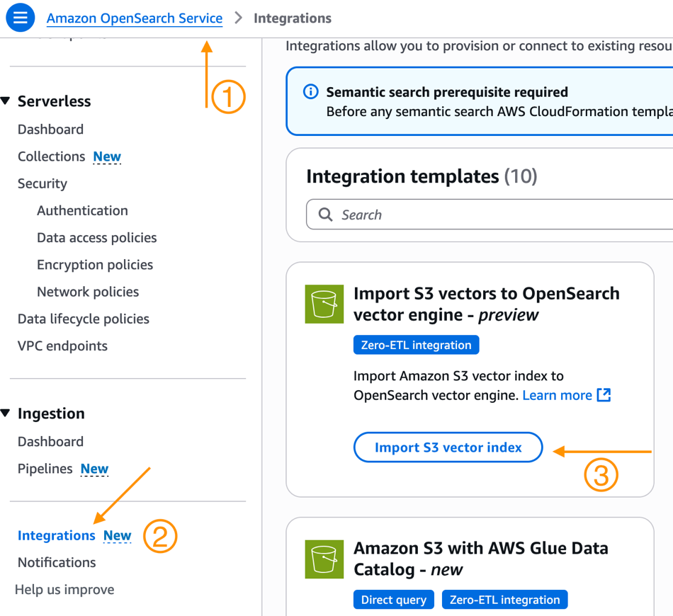Select Integrations in the sidebar

(x=56, y=535)
